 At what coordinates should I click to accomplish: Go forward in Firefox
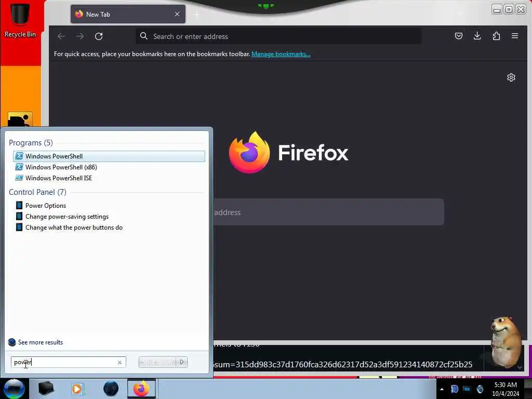coord(79,36)
